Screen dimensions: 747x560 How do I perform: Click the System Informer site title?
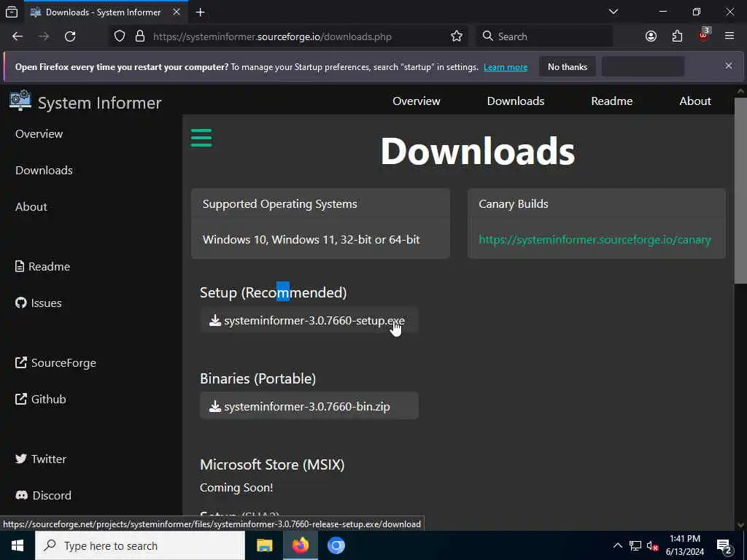pos(99,103)
